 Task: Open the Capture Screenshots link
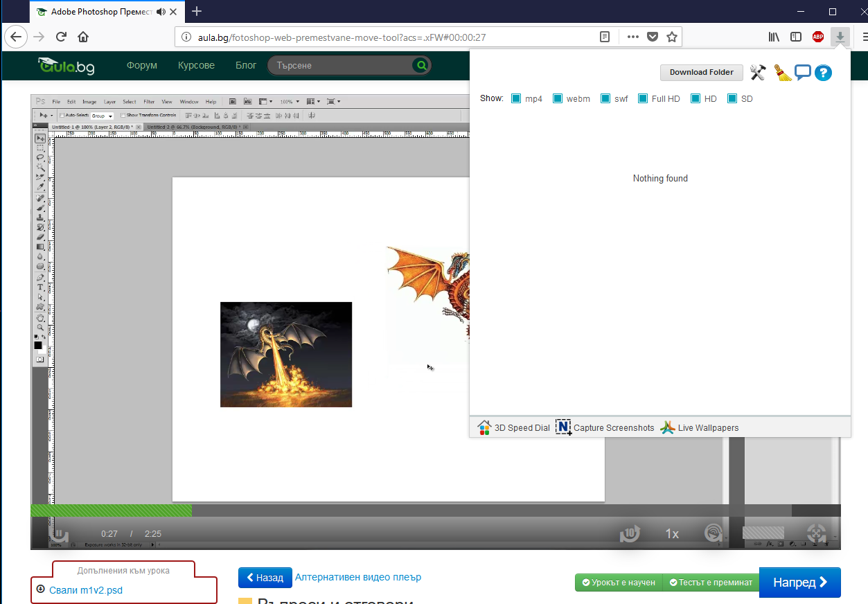click(605, 427)
